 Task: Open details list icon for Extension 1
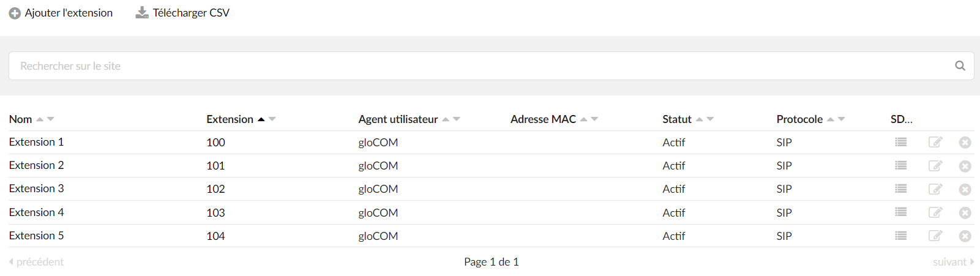(x=900, y=142)
